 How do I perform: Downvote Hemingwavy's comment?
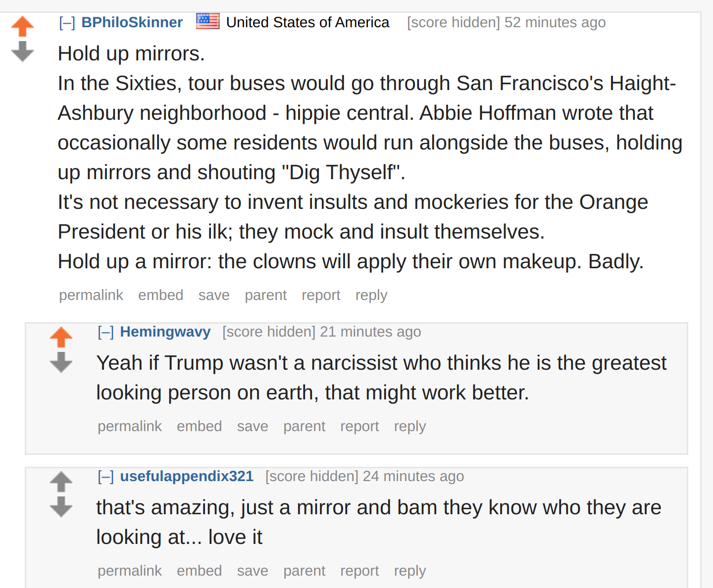61,362
